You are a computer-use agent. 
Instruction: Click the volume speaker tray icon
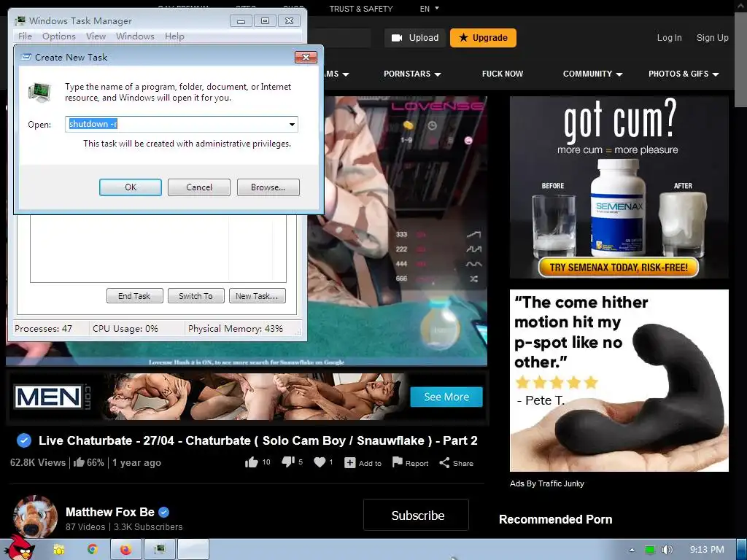[x=667, y=550]
